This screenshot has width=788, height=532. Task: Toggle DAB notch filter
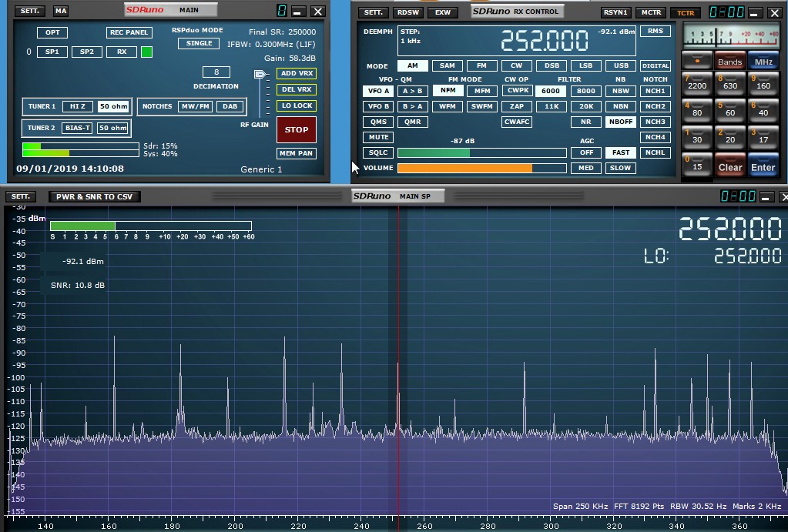point(230,106)
